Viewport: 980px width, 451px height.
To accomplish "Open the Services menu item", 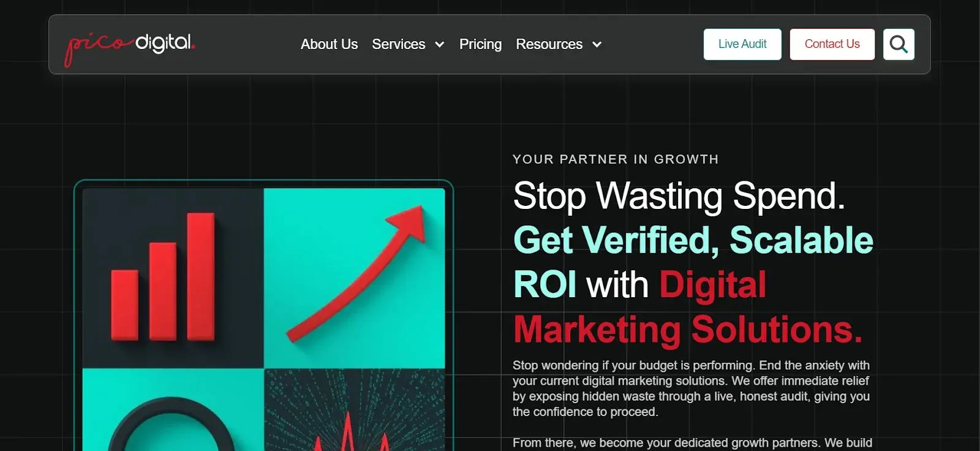I will pyautogui.click(x=398, y=45).
